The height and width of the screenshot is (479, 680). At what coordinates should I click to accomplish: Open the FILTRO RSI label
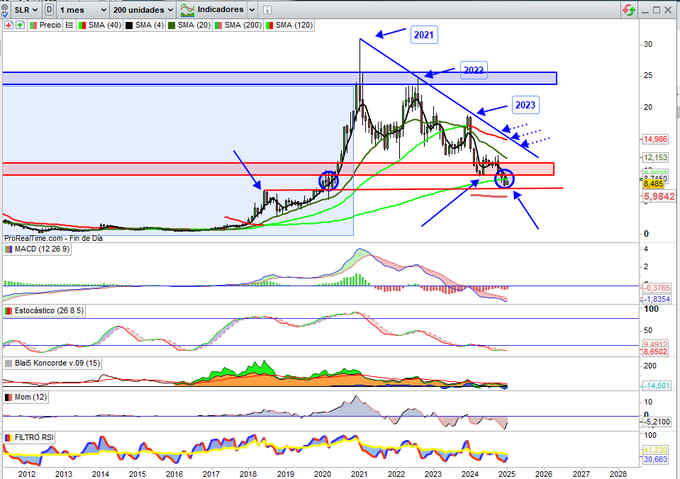coord(34,437)
